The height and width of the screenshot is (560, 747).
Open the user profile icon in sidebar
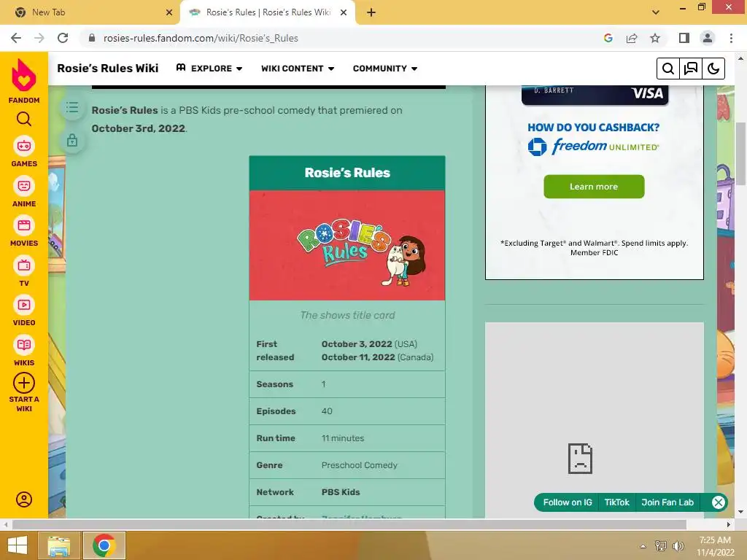[x=24, y=499]
